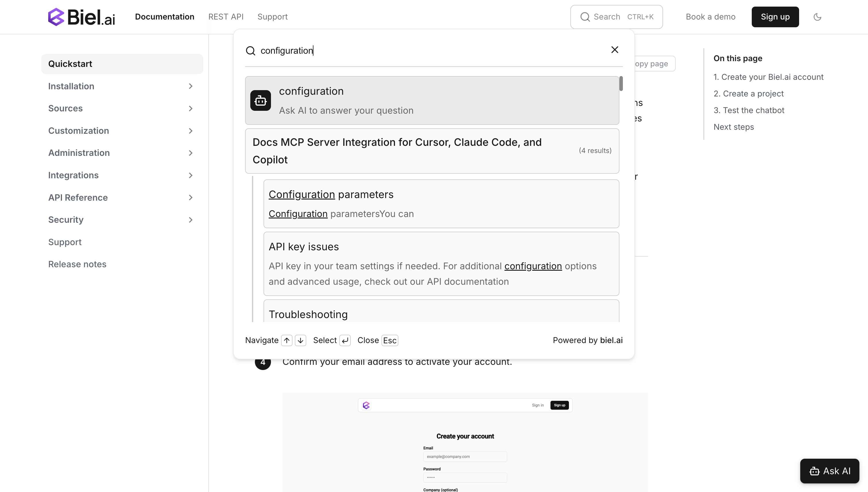Open the Ask AI floating button
The image size is (868, 492).
tap(829, 471)
